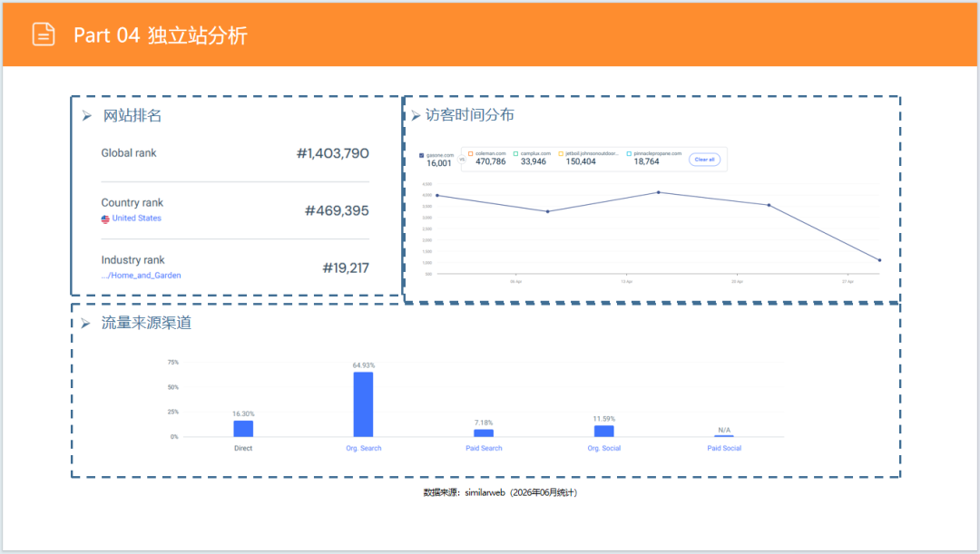Click the 'vs.' circle badge

(x=462, y=160)
